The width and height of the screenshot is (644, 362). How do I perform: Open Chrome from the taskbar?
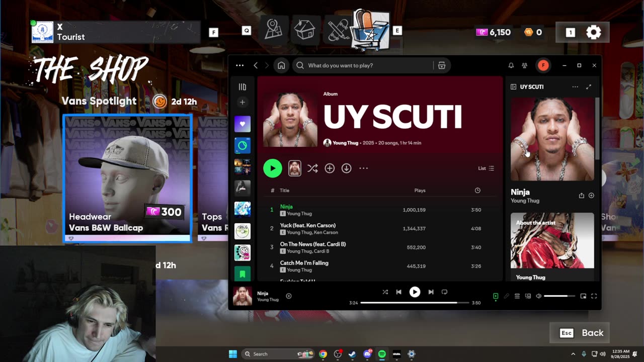coord(323,354)
